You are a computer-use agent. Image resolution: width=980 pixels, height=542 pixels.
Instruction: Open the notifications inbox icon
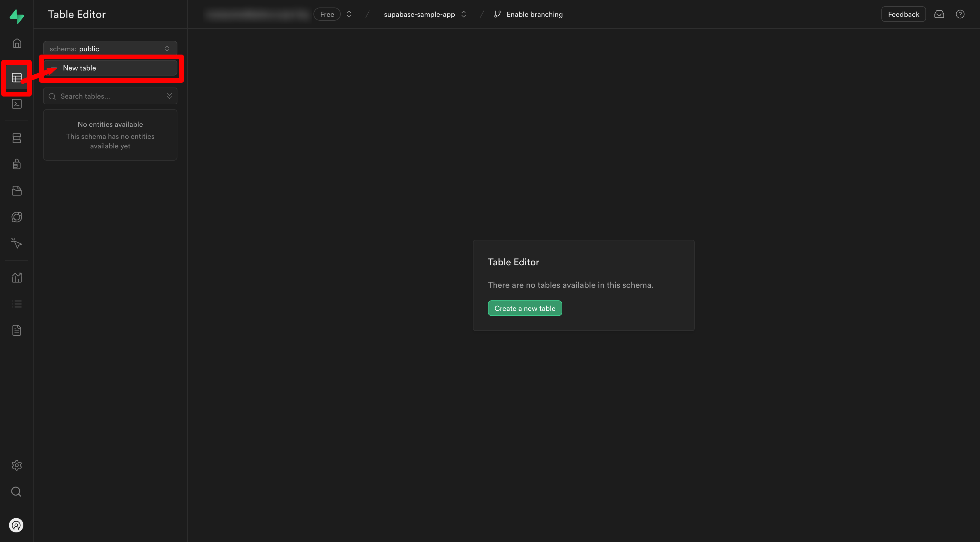coord(939,14)
